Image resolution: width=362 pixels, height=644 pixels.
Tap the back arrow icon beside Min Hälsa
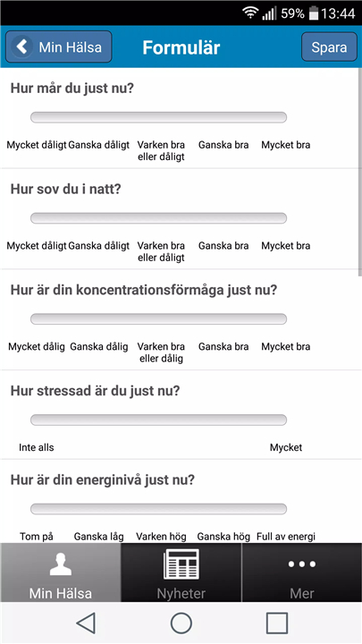[x=22, y=47]
